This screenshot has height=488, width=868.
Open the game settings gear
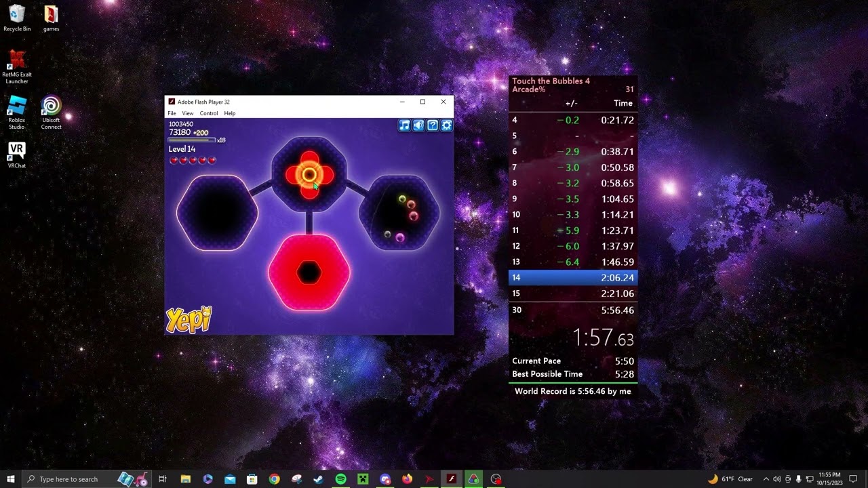pyautogui.click(x=447, y=125)
